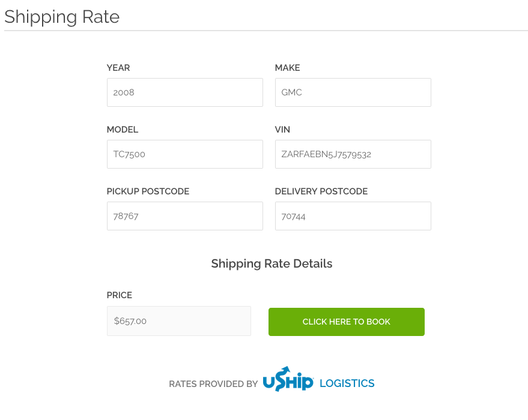
Task: Click the YEAR field label
Action: (x=118, y=68)
